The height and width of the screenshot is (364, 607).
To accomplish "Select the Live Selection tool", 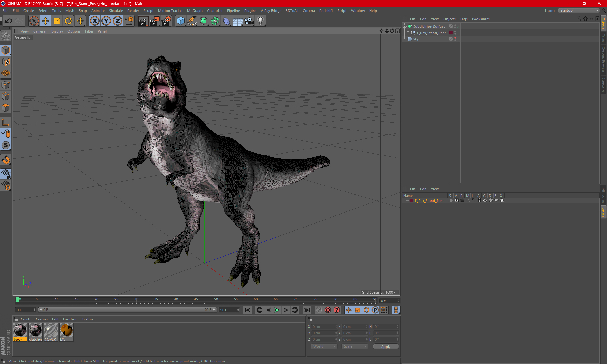I will [34, 21].
